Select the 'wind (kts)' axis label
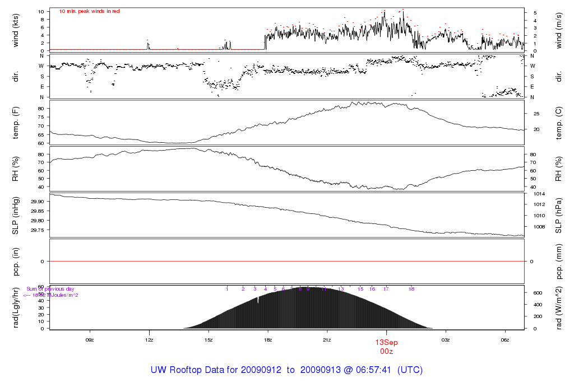Screen dimensions: 574x392 click(15, 30)
